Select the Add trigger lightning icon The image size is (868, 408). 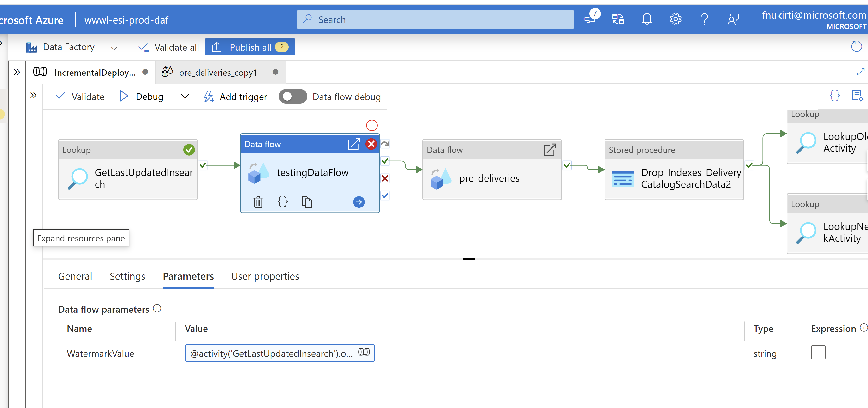point(209,97)
